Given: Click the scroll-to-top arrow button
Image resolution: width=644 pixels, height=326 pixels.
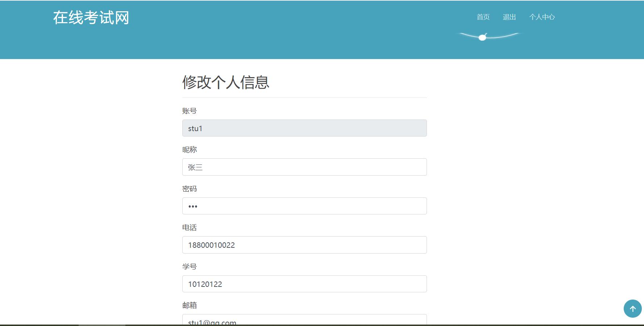Looking at the screenshot, I should (632, 309).
